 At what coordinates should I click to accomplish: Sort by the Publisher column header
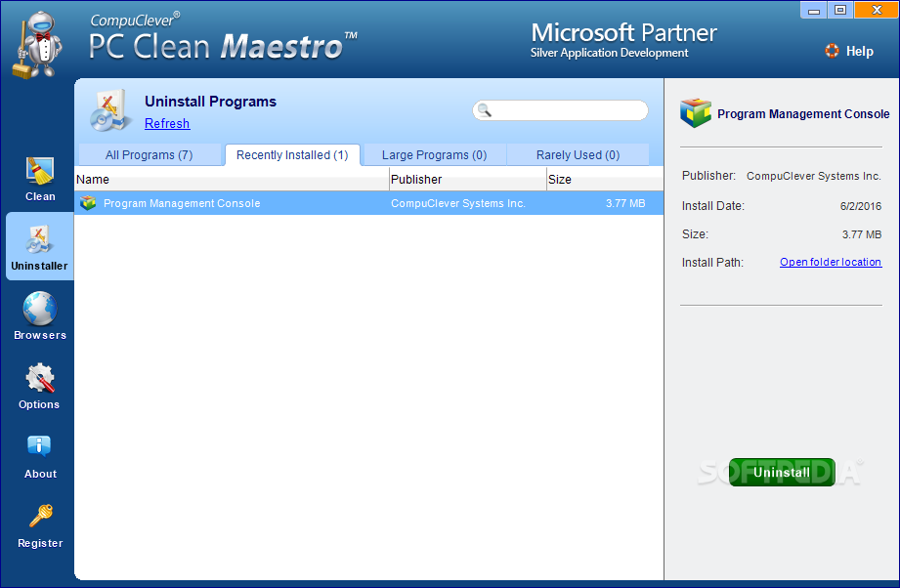(x=468, y=179)
